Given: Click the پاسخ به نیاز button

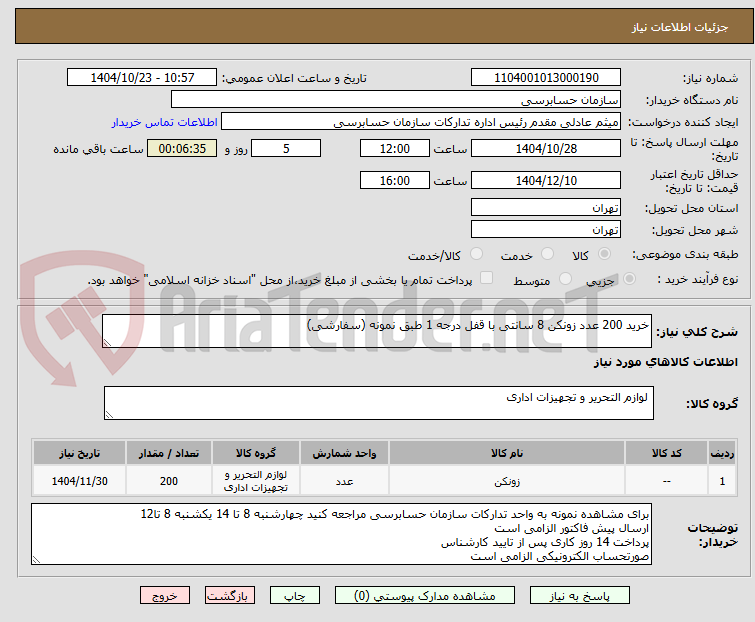Looking at the screenshot, I should (x=579, y=596).
